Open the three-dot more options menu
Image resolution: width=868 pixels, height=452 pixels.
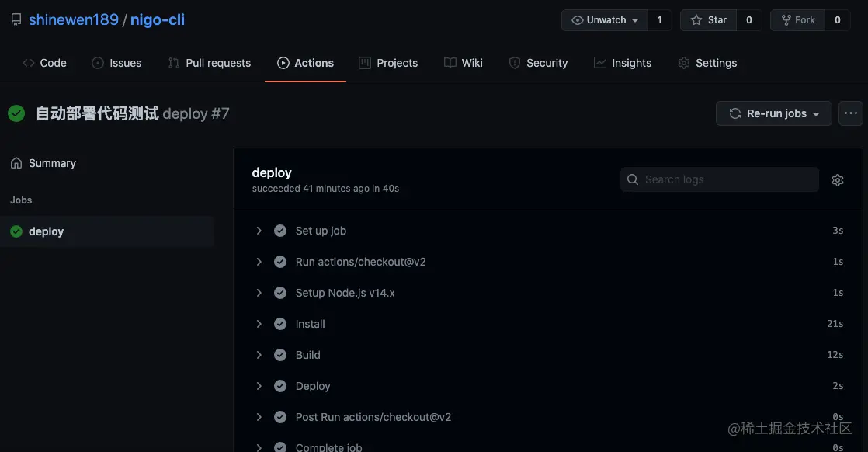coord(851,113)
